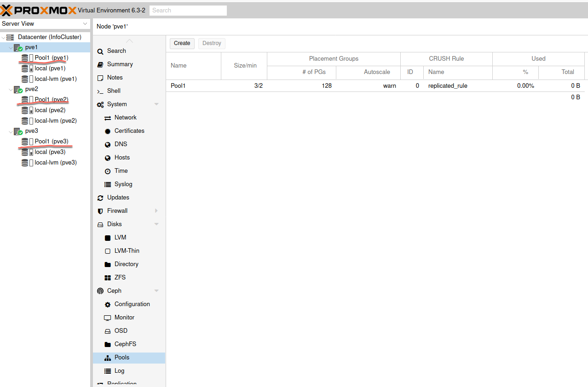Open the LVM menu item
The width and height of the screenshot is (588, 387).
tap(129, 238)
